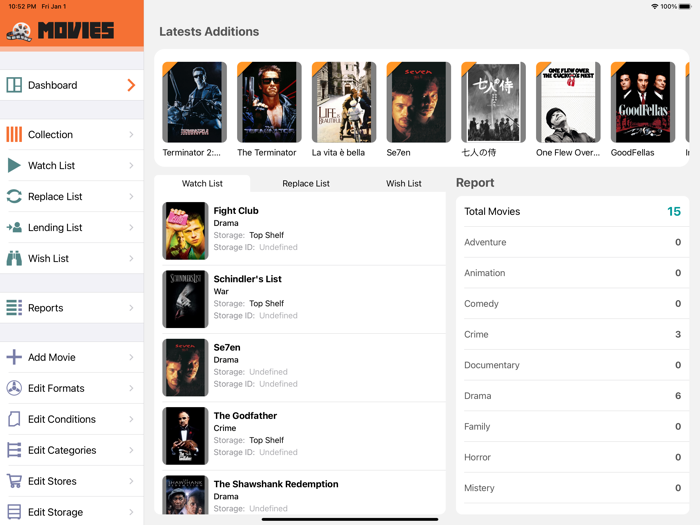The width and height of the screenshot is (700, 525).
Task: Tap the Adventure genre row
Action: (572, 242)
